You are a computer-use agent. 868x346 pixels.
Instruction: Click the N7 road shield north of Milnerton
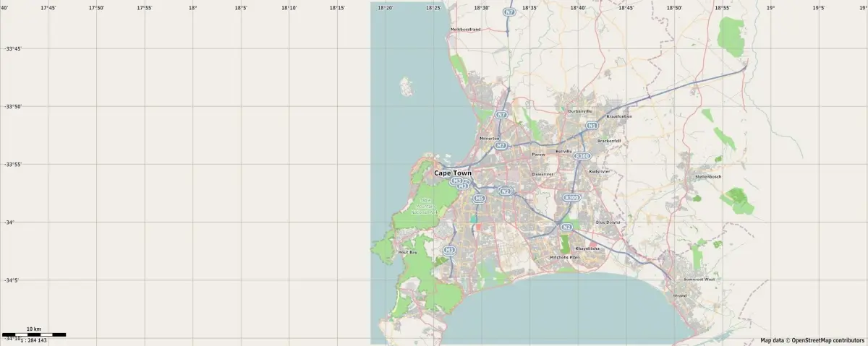[501, 115]
